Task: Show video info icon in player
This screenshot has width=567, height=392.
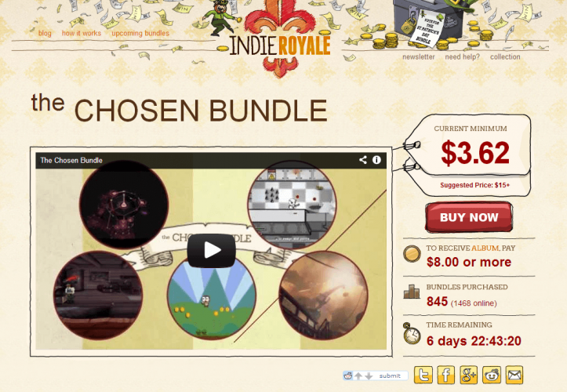Action: (376, 160)
